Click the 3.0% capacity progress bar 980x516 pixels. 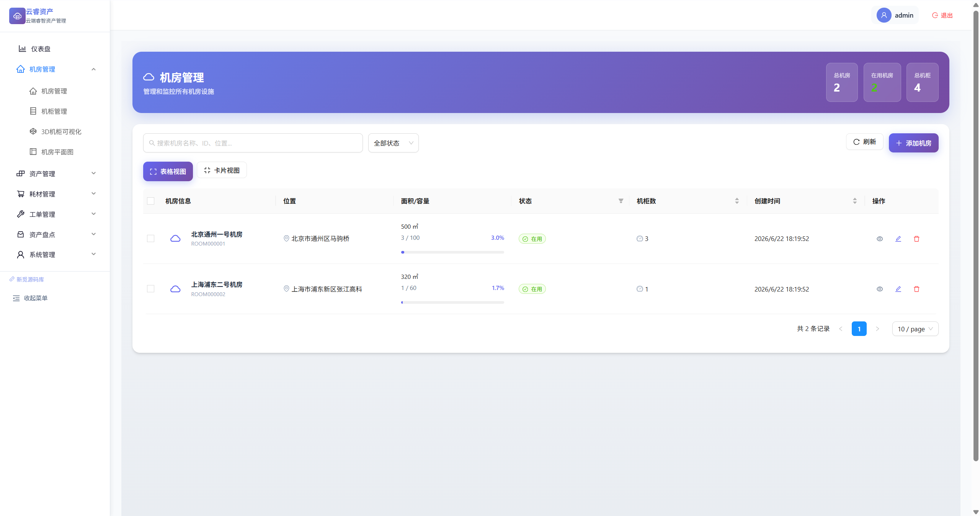pyautogui.click(x=452, y=252)
